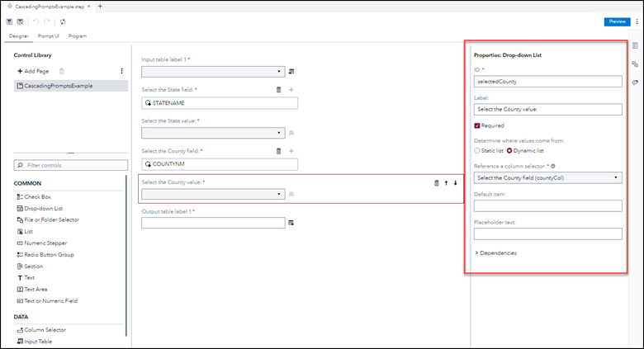Click the binoculars icon beside State value
The width and height of the screenshot is (644, 349).
[x=291, y=133]
